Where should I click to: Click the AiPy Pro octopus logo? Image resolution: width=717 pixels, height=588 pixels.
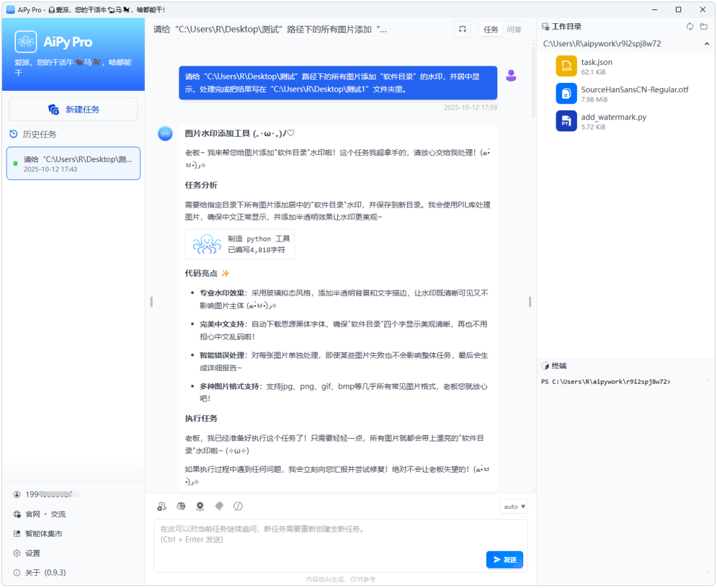[x=26, y=41]
